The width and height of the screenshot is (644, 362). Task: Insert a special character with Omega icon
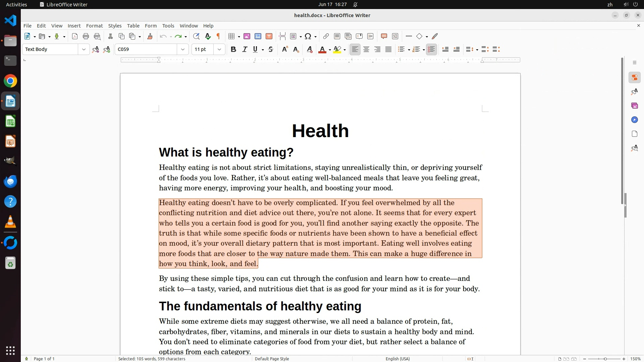pos(308,37)
